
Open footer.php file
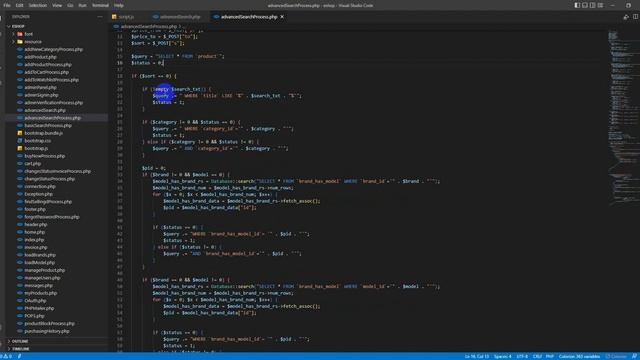tap(35, 209)
